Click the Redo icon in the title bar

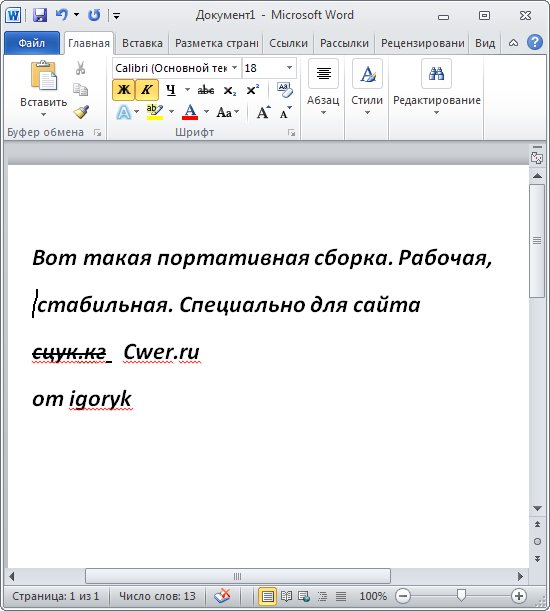coord(94,15)
